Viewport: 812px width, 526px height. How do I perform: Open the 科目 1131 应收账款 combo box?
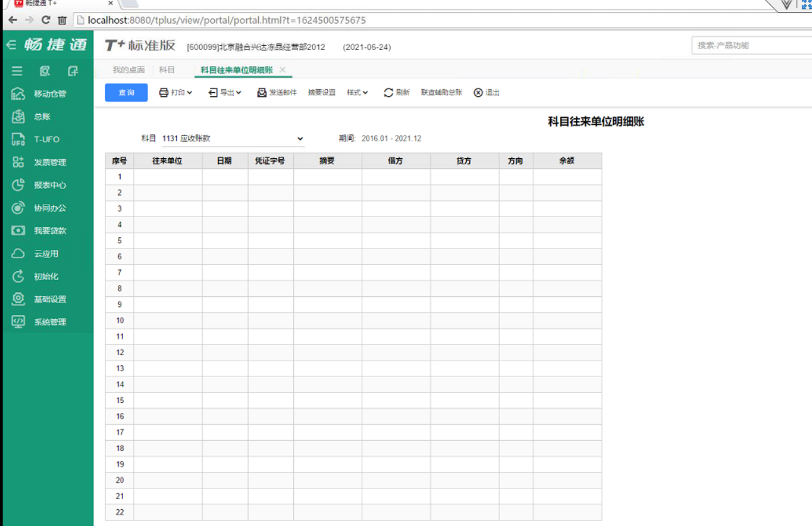tap(233, 138)
